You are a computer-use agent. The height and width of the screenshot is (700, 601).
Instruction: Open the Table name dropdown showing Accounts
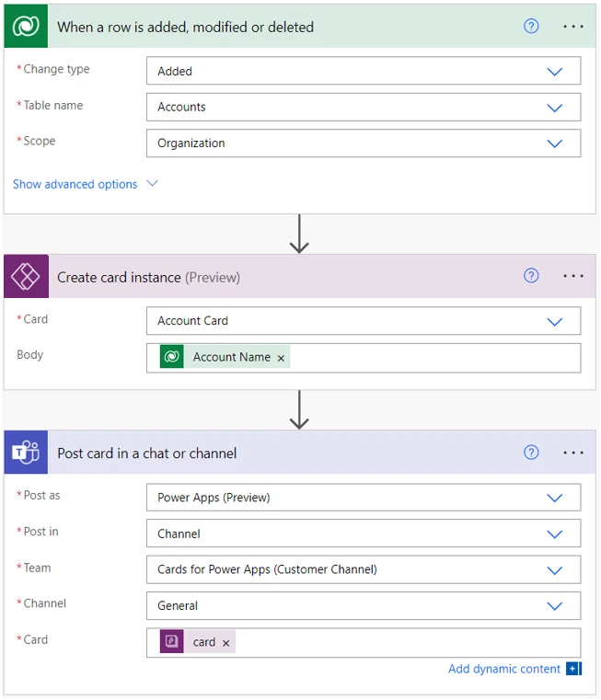tap(554, 108)
